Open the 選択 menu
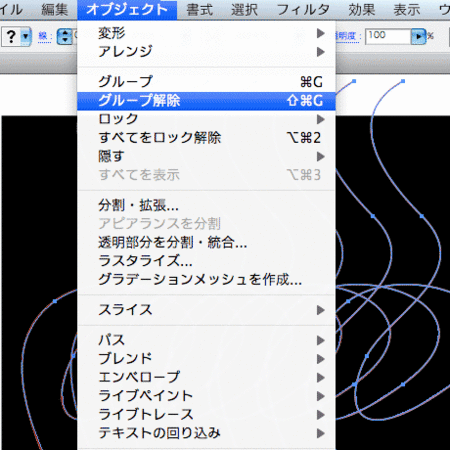The width and height of the screenshot is (450, 450). (x=244, y=10)
